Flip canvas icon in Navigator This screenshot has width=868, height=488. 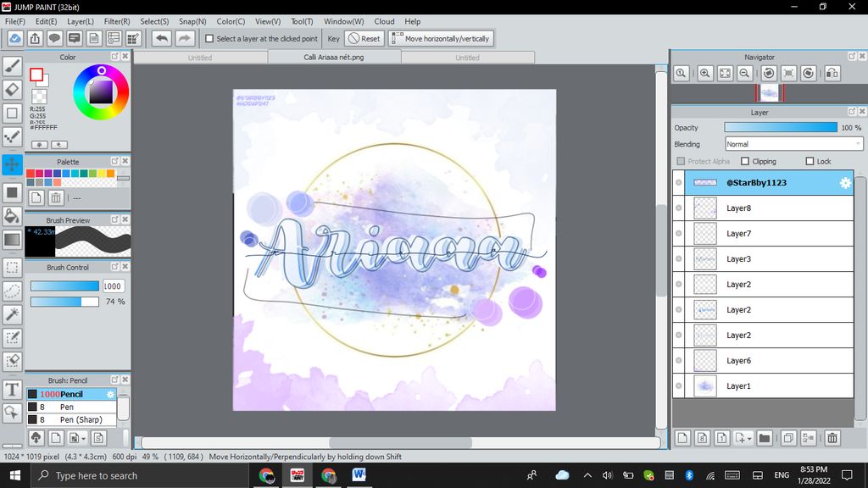pyautogui.click(x=832, y=73)
